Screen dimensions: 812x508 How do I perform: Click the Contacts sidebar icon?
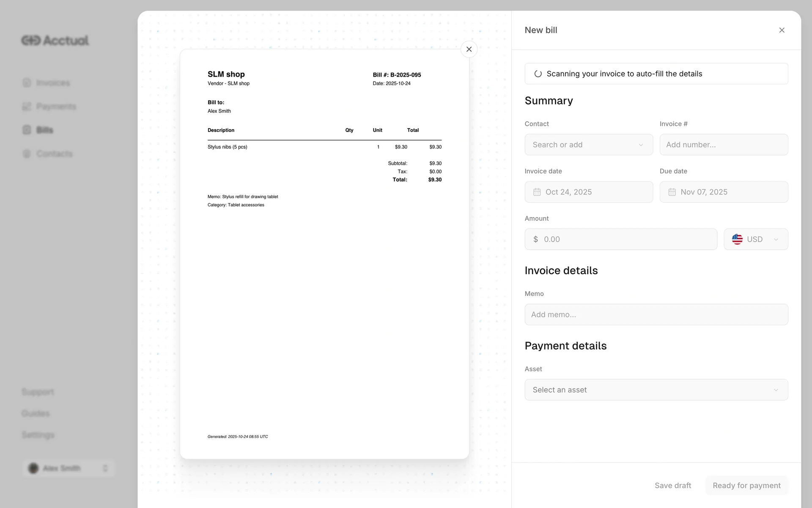[27, 154]
